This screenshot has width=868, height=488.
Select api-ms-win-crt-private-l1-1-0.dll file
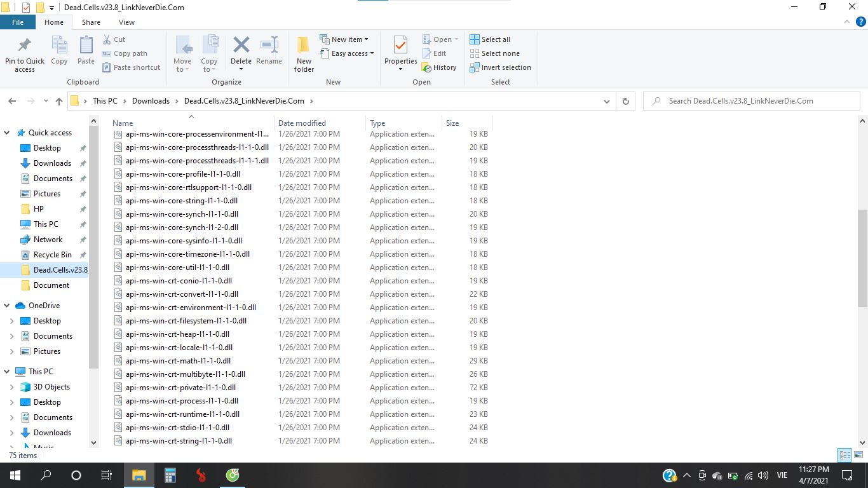tap(180, 388)
